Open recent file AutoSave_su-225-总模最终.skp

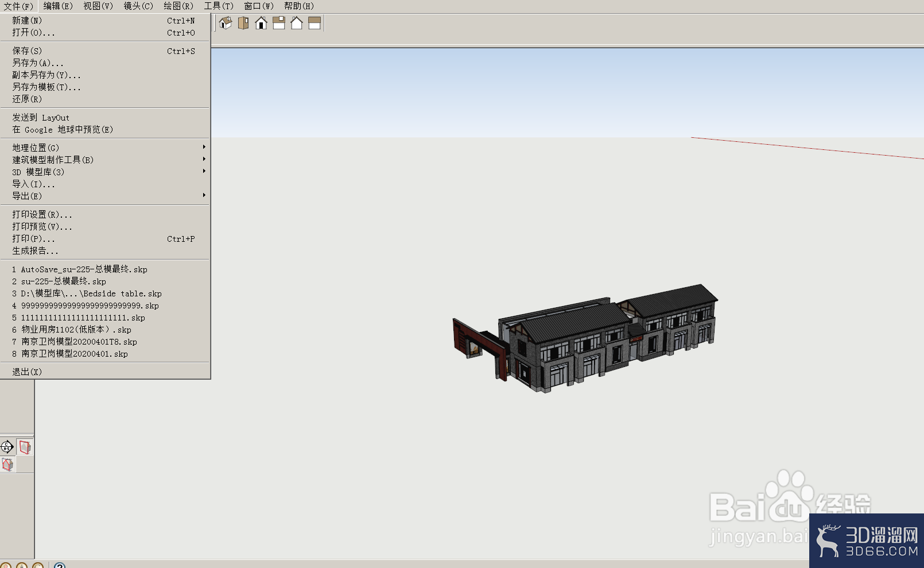click(x=105, y=269)
